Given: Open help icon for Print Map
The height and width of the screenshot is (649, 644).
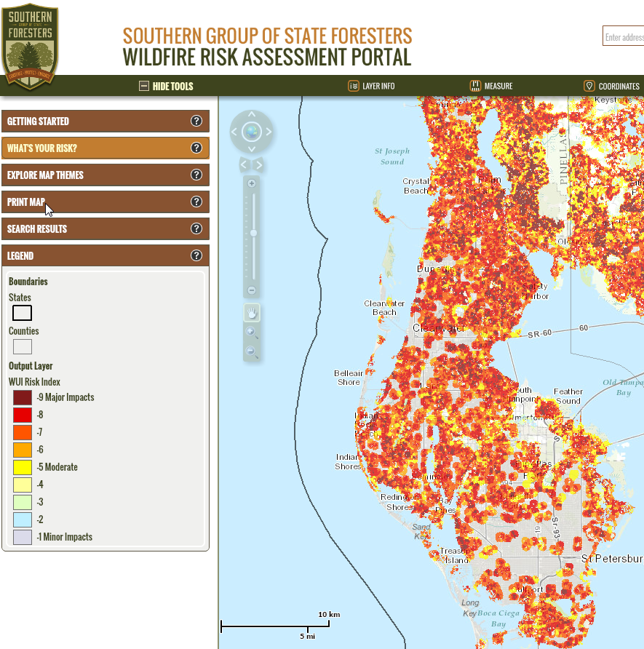Looking at the screenshot, I should coord(196,202).
